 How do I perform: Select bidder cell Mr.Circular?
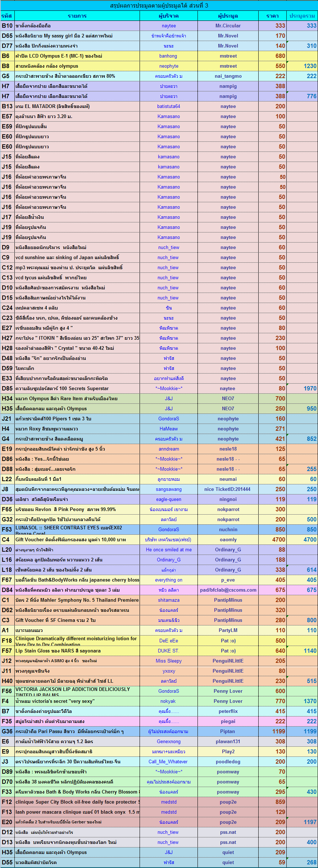[x=228, y=26]
